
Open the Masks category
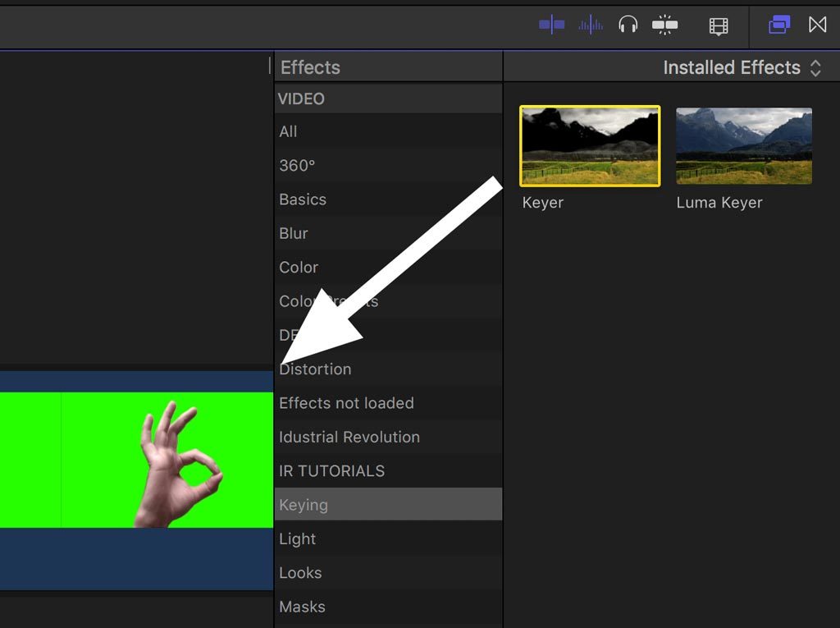[301, 606]
